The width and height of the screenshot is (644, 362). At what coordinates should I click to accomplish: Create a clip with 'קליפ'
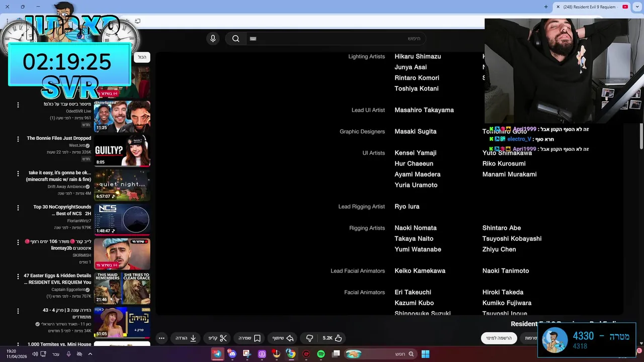[x=218, y=338]
